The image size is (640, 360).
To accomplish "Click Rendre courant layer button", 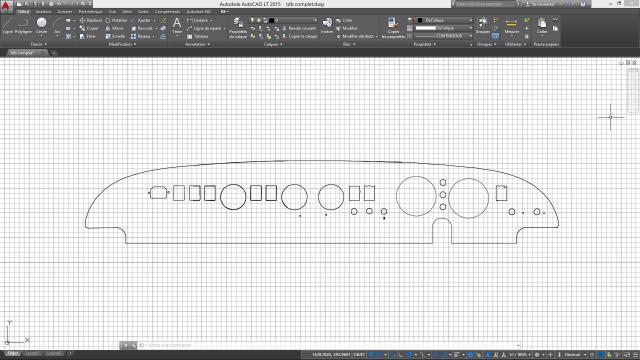I will [299, 28].
